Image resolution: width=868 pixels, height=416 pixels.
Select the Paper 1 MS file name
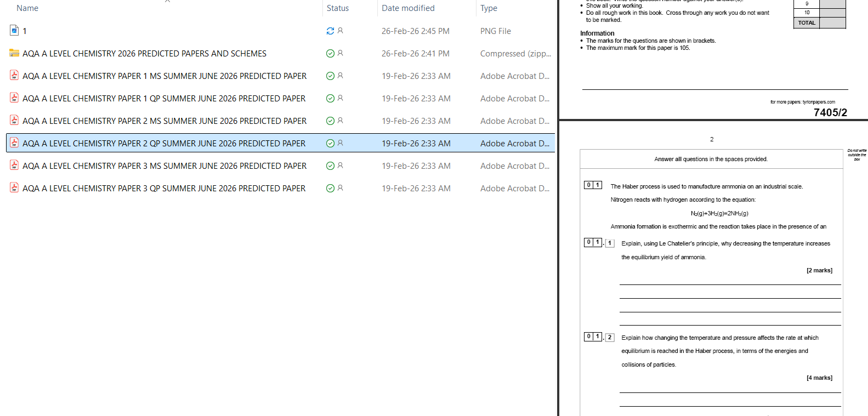[x=164, y=76]
